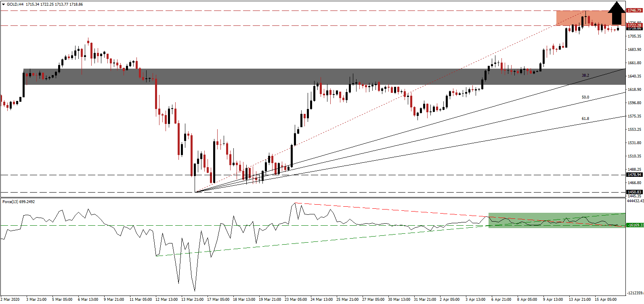Click the 1746.79 resistance price tag
Screen dimensions: 644x304
[634, 10]
